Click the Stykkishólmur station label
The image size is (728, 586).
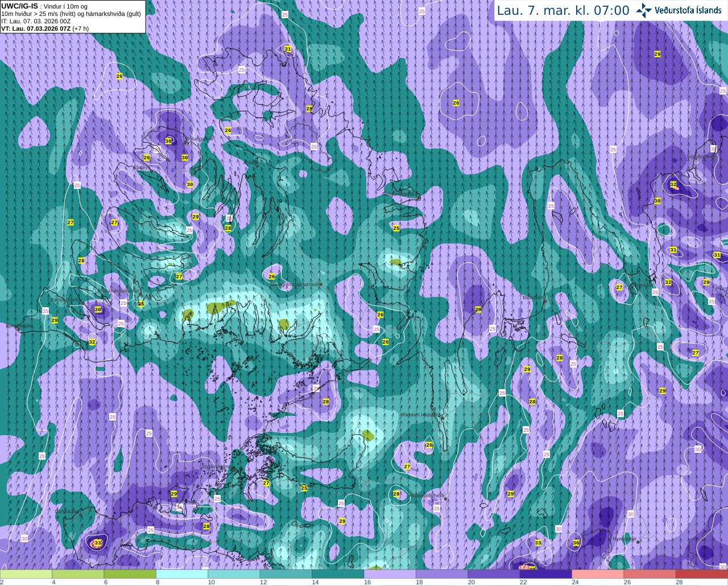pos(216,467)
